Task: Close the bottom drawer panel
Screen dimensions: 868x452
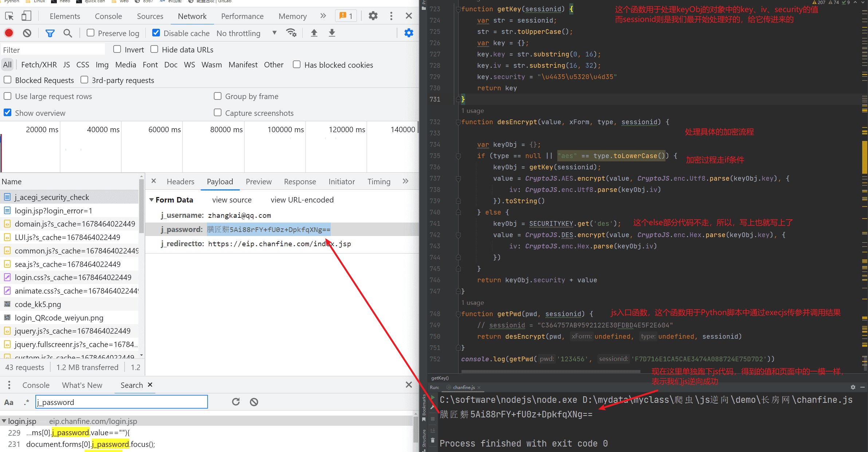Action: point(409,385)
